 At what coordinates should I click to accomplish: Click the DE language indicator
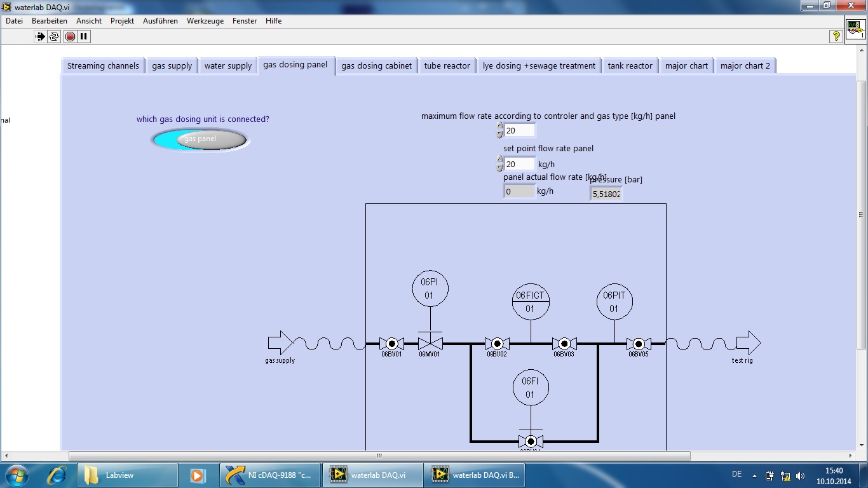tap(736, 474)
